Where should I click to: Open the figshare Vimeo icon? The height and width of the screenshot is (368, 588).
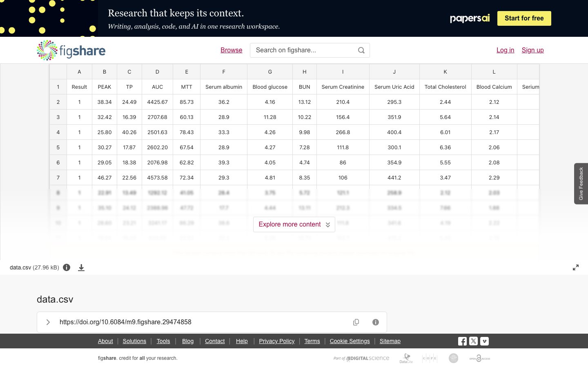click(x=484, y=341)
